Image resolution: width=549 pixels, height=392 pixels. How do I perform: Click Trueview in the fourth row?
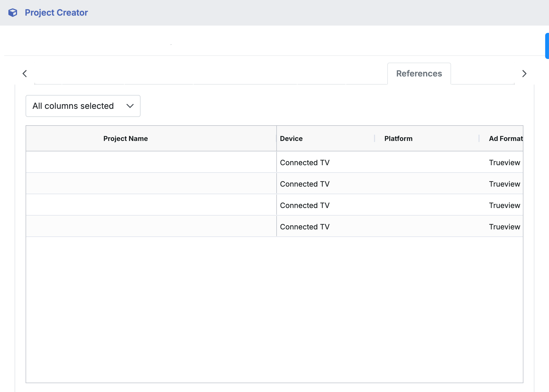point(504,227)
